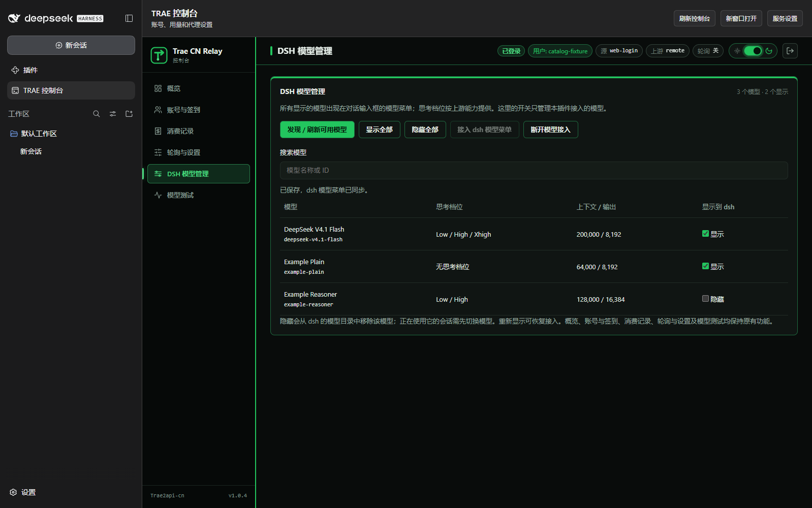The height and width of the screenshot is (508, 812).
Task: Open 轮询与设置 polling settings
Action: (199, 152)
